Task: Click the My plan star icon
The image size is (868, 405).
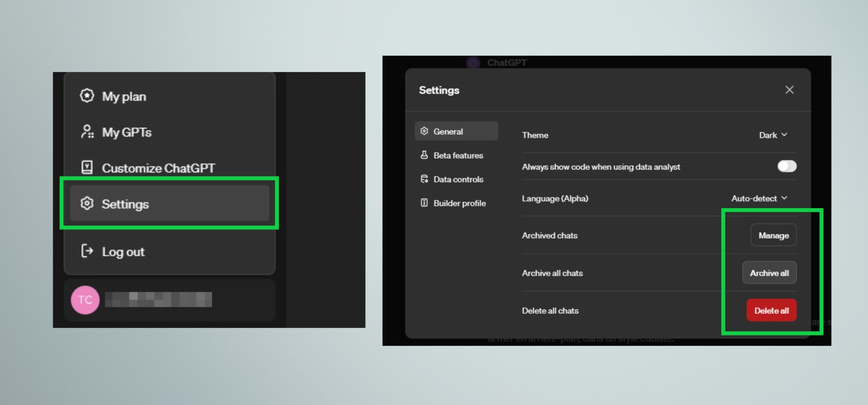Action: point(87,96)
